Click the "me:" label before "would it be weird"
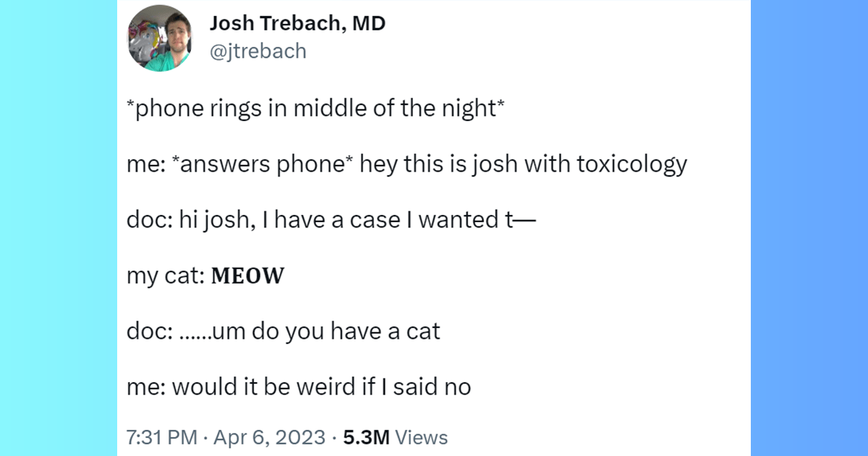The width and height of the screenshot is (868, 456). (x=147, y=387)
